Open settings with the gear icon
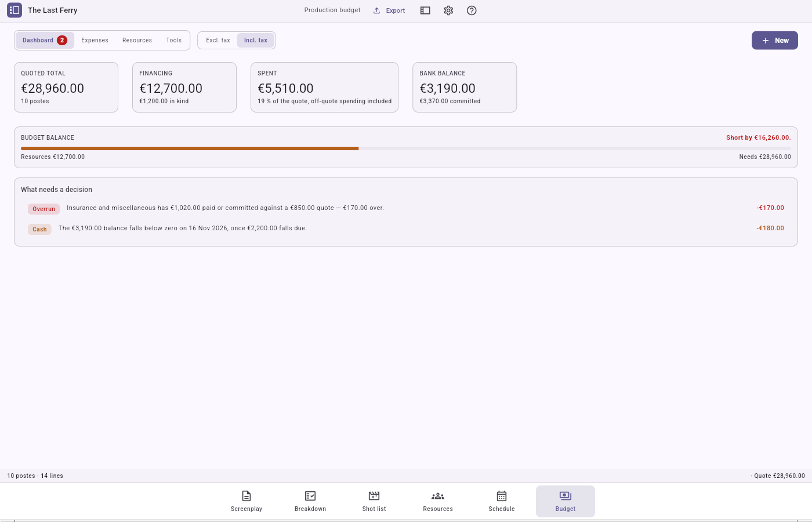The height and width of the screenshot is (522, 812). [448, 10]
